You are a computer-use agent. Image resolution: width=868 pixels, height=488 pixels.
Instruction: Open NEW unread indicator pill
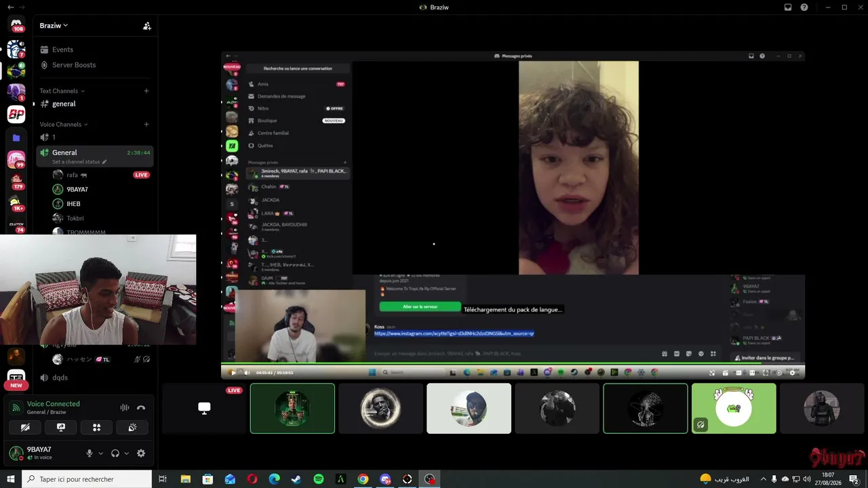[x=16, y=386]
